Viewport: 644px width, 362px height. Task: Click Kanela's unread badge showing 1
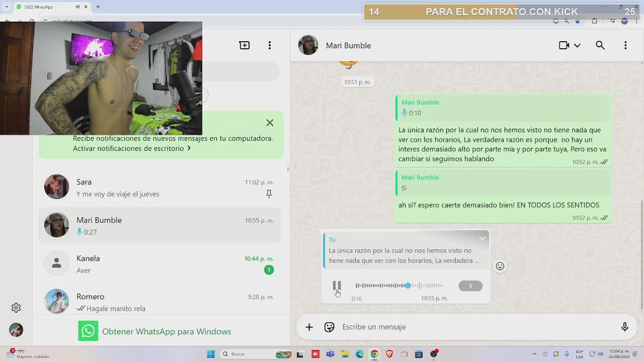coord(269,270)
